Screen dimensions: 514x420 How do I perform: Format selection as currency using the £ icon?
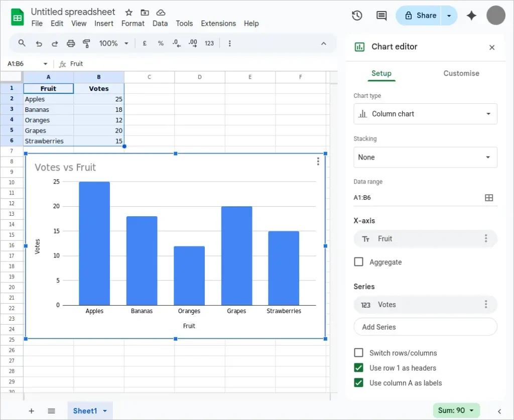click(x=145, y=43)
